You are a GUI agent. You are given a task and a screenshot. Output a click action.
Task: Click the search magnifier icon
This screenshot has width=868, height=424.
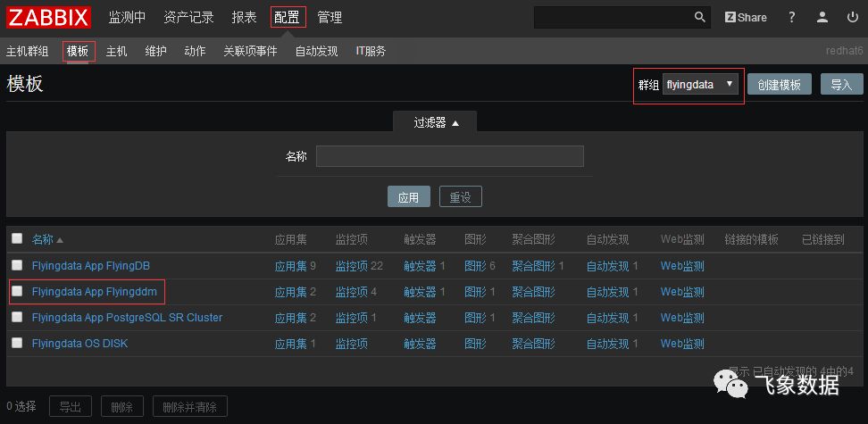point(700,17)
